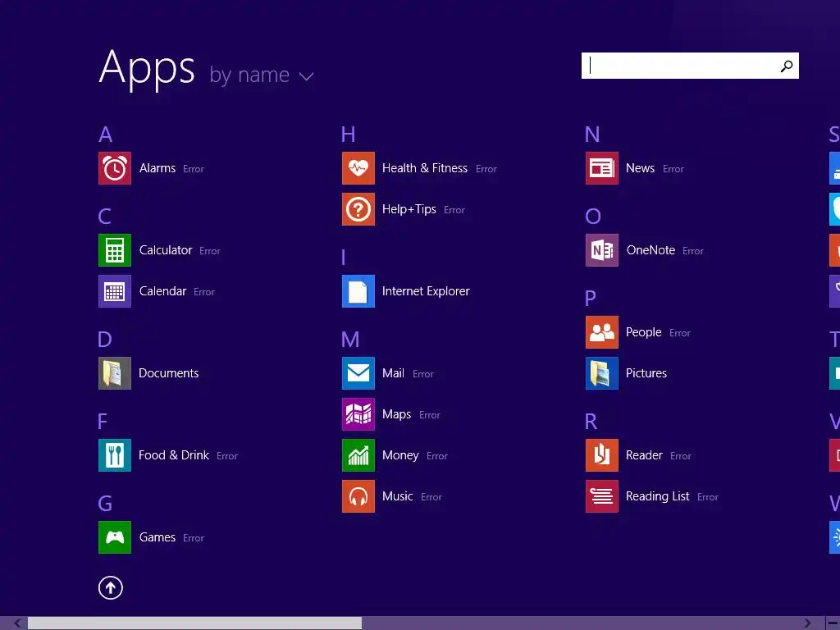Viewport: 840px width, 630px height.
Task: Click the scrollbar left arrow
Action: [x=18, y=623]
